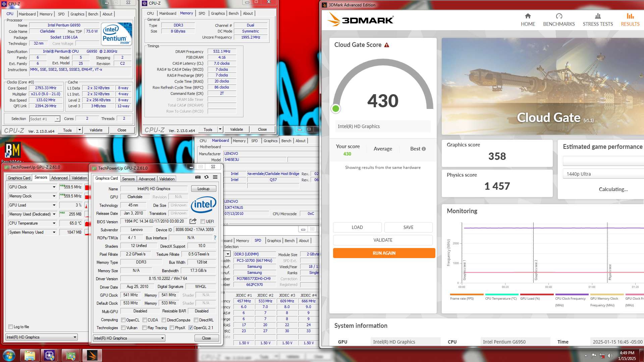The width and height of the screenshot is (644, 362).
Task: Open 3DMark Benchmarks icon
Action: 559,16
